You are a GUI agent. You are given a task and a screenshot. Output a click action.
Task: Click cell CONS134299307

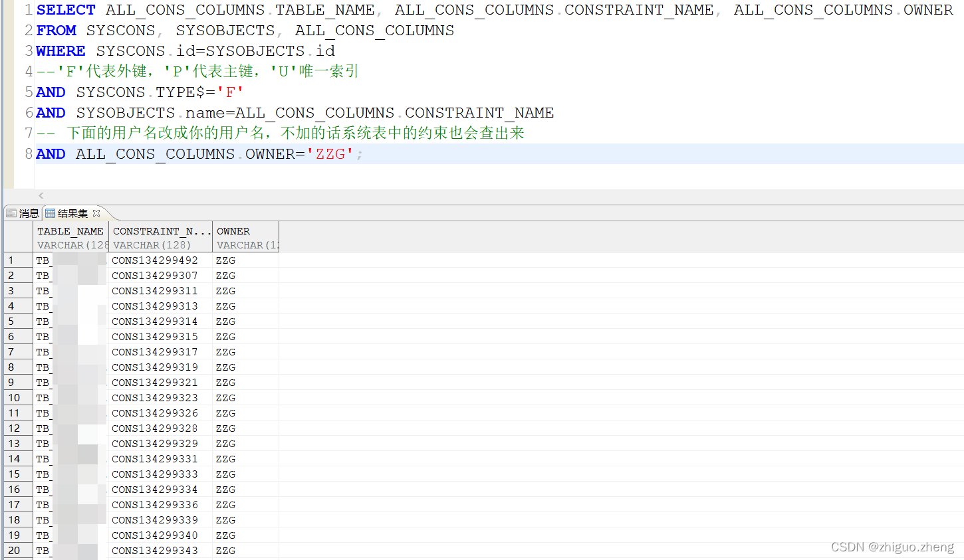pos(160,276)
